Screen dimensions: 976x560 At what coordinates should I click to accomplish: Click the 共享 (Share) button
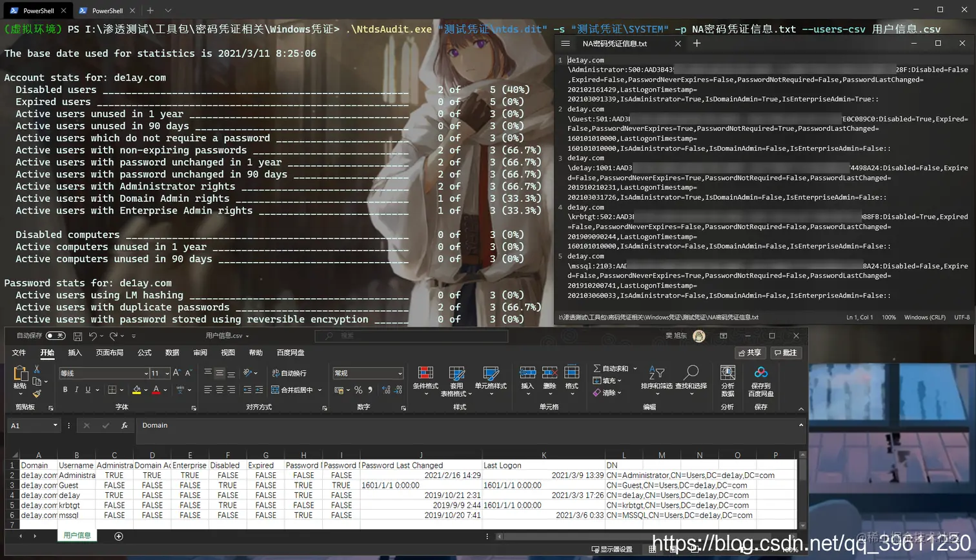click(750, 353)
